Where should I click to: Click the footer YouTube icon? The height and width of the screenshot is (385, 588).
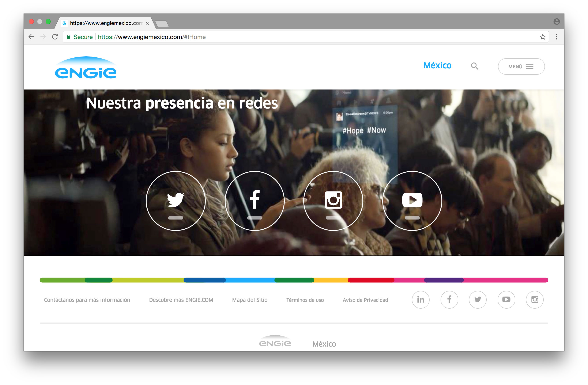(506, 300)
